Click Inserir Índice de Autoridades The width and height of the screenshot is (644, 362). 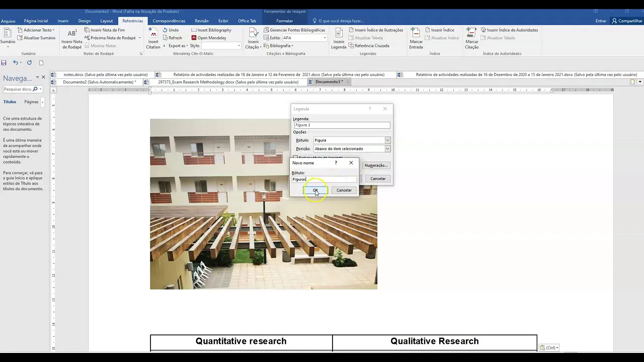coord(509,30)
